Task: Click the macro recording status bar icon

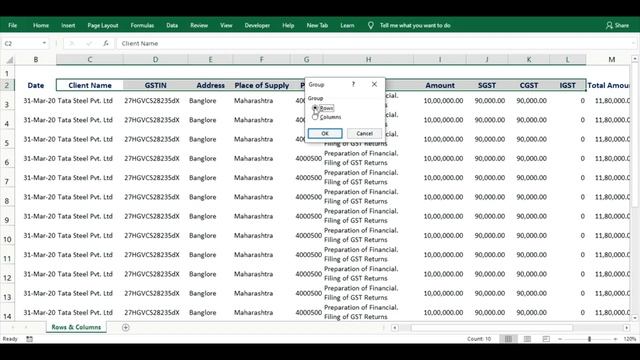Action: click(x=29, y=339)
